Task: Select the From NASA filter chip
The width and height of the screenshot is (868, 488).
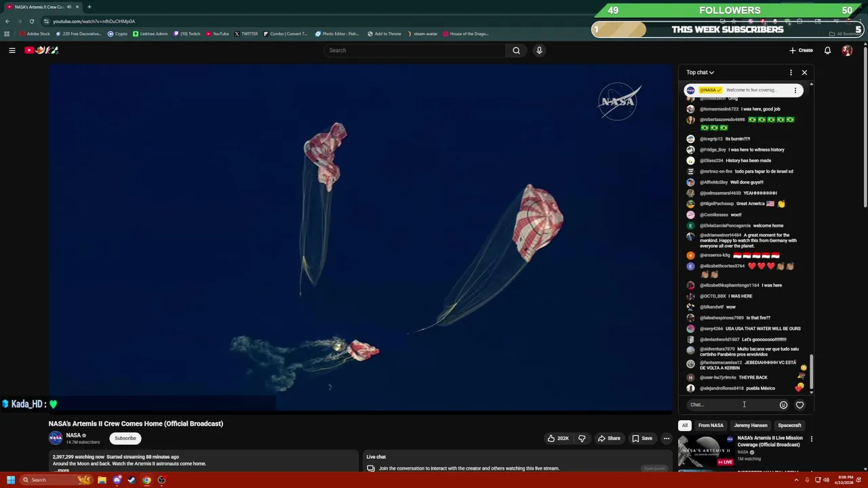Action: [x=711, y=426]
